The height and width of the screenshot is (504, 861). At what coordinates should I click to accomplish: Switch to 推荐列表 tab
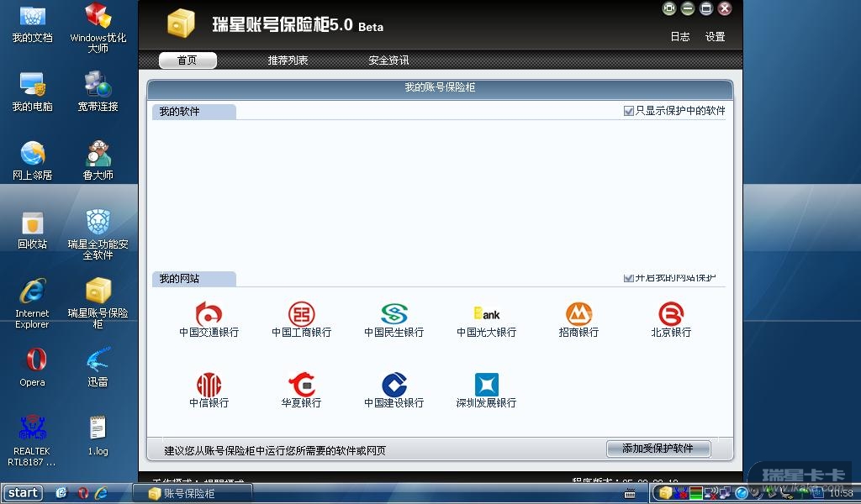[x=288, y=60]
